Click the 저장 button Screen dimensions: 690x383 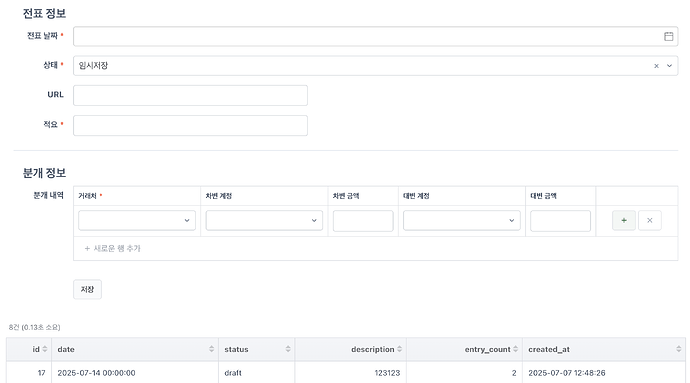tap(87, 289)
